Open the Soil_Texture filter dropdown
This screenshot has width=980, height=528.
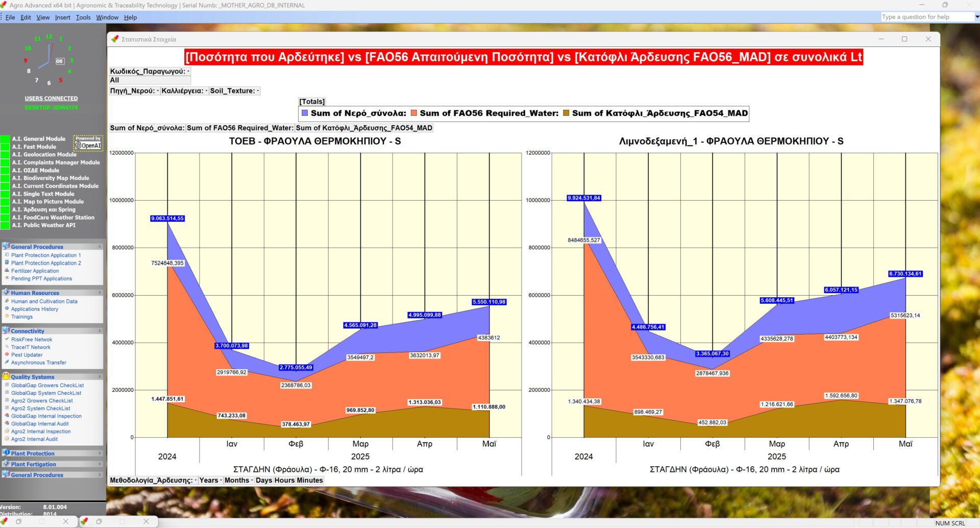[258, 91]
